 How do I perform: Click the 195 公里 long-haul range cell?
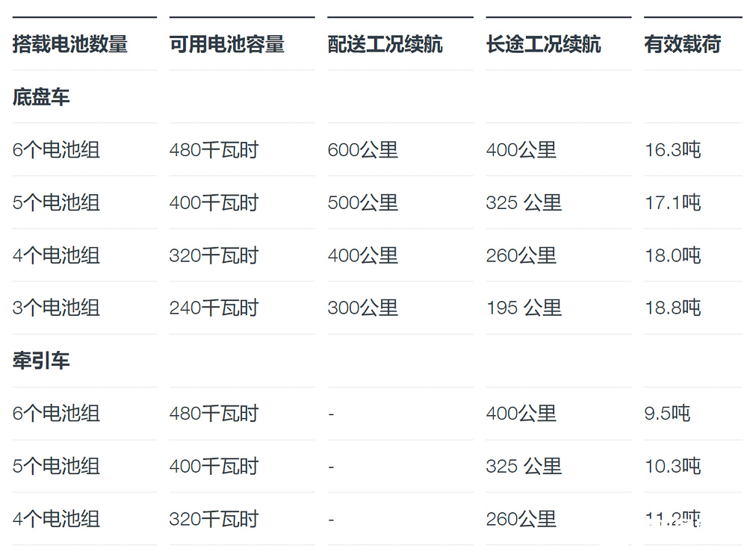click(x=524, y=308)
